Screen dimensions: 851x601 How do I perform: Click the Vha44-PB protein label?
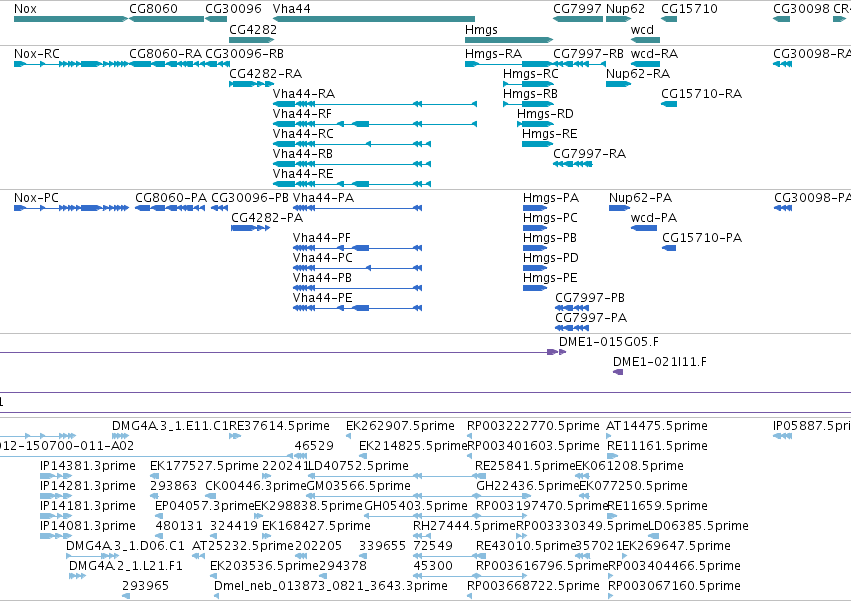[x=322, y=279]
